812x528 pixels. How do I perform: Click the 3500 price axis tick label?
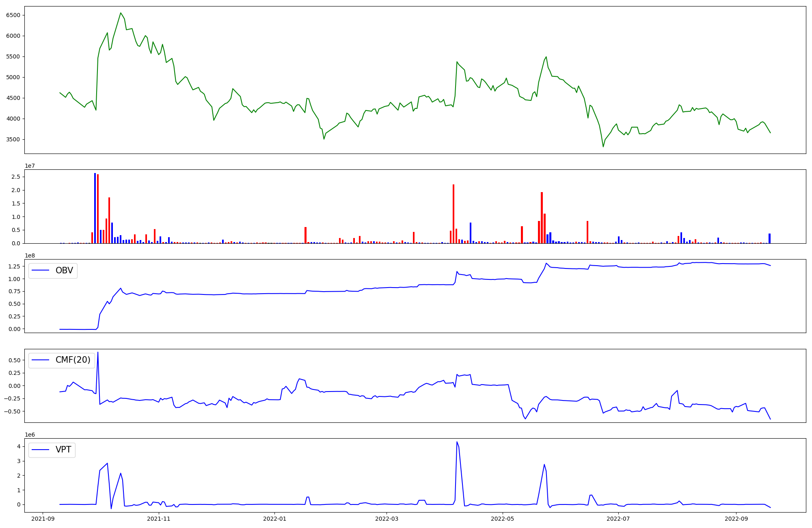(14, 139)
